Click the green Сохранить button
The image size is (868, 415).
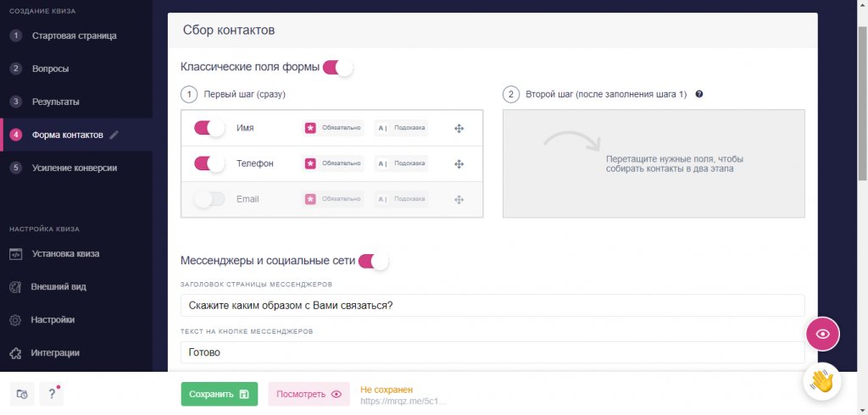[x=220, y=394]
